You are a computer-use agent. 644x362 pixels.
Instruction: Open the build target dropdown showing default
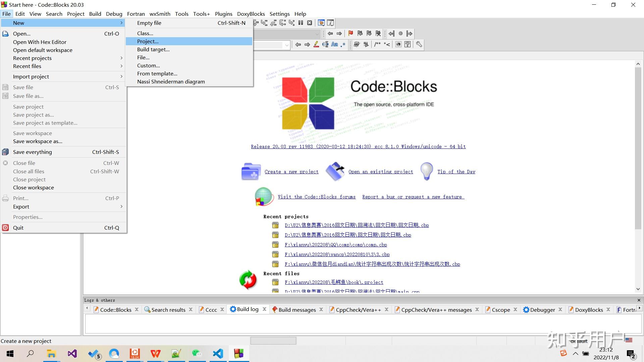coord(316,34)
